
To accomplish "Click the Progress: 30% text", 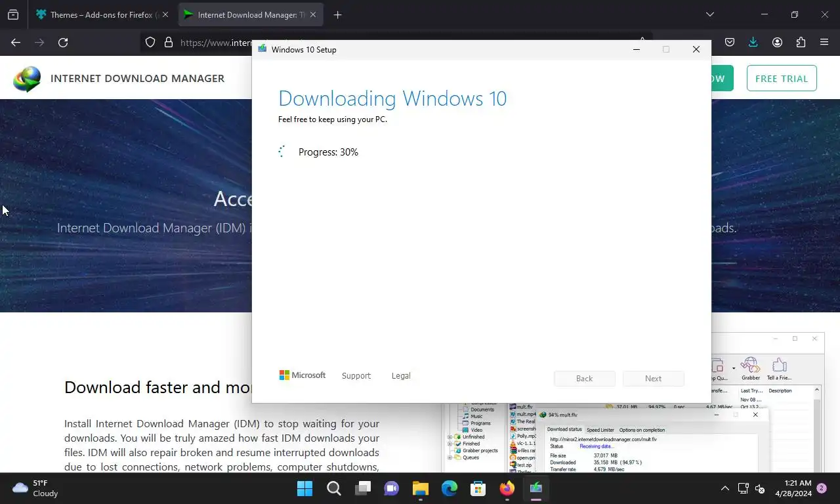I will click(x=328, y=152).
